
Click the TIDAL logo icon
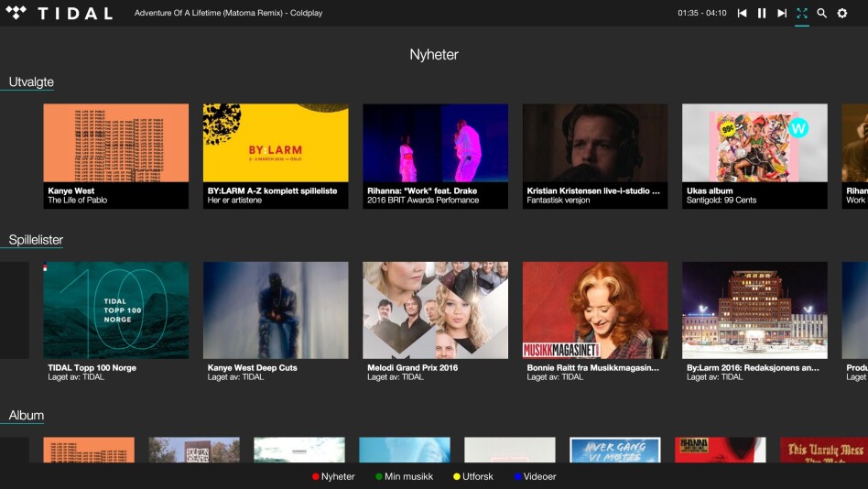click(18, 13)
